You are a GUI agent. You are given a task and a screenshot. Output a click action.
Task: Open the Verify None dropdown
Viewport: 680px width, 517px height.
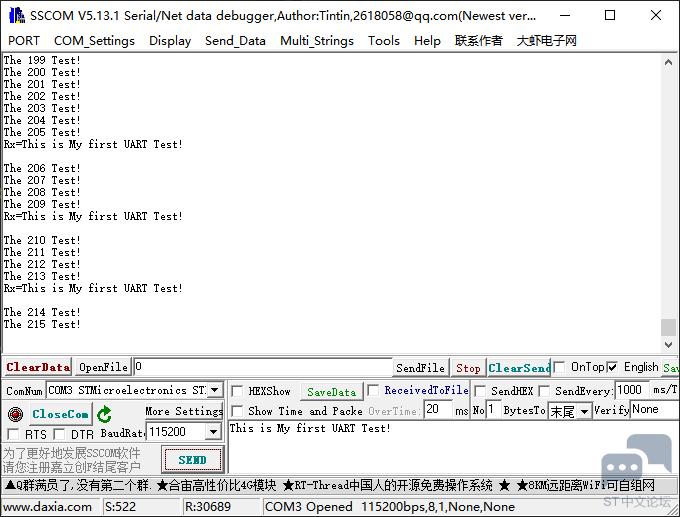click(655, 409)
